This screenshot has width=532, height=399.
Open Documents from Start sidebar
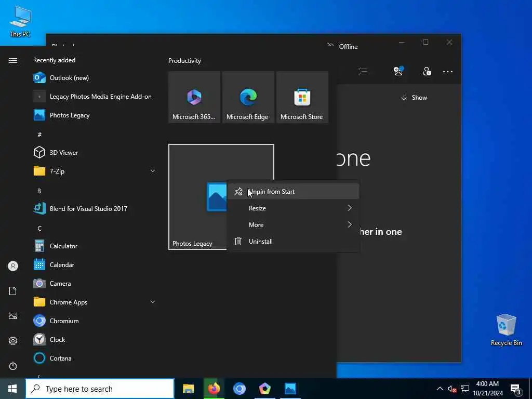(x=13, y=291)
